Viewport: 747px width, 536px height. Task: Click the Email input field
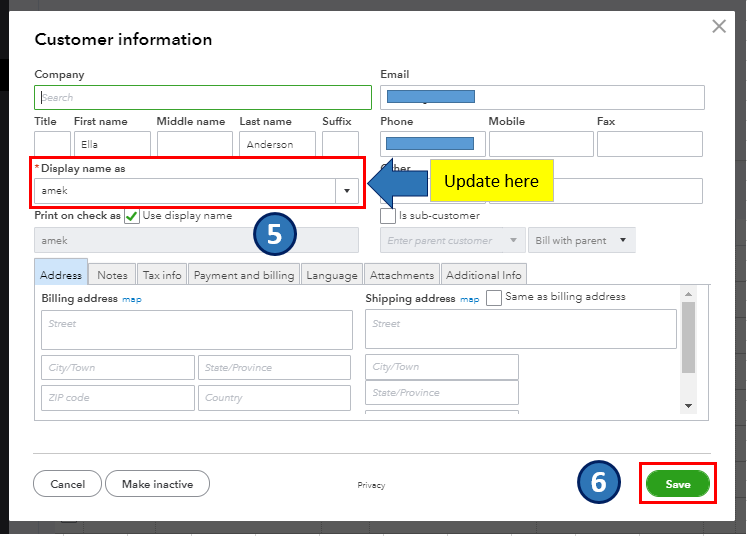[542, 97]
